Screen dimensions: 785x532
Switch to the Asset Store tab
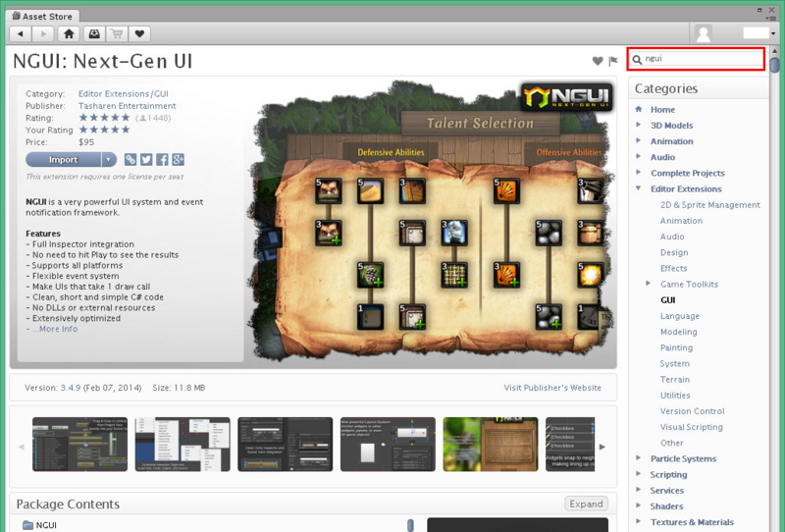42,16
